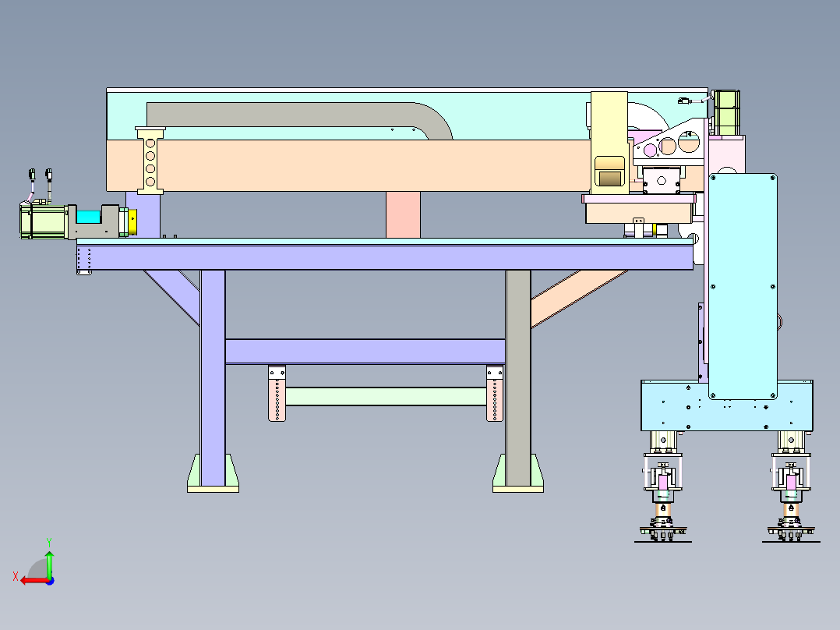Select the cyan coupling block beside the servo motor
Image resolution: width=840 pixels, height=630 pixels.
click(x=88, y=218)
